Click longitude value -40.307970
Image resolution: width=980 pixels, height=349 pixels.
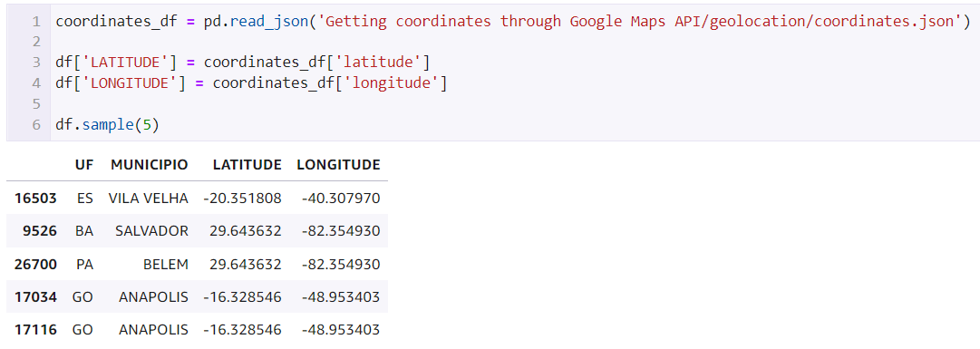point(341,199)
